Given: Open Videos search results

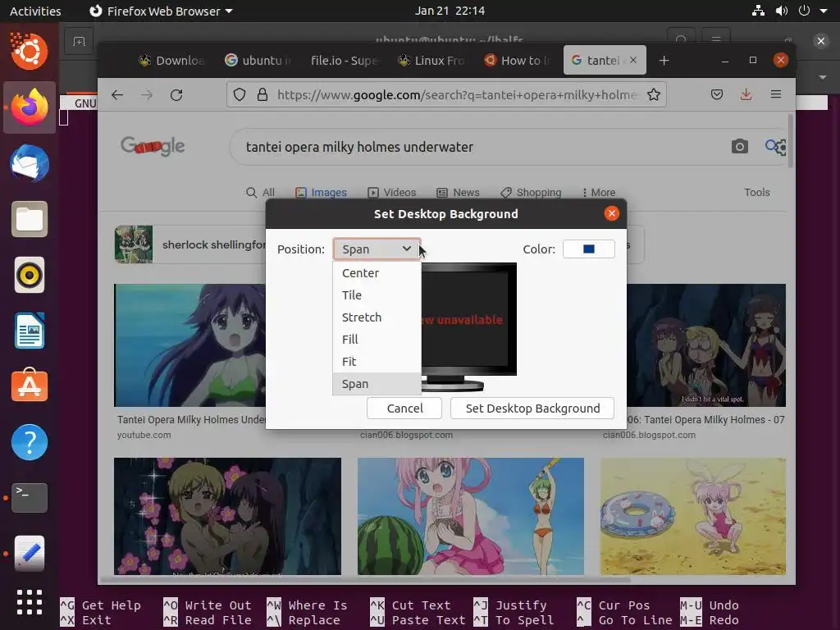Looking at the screenshot, I should (x=391, y=192).
